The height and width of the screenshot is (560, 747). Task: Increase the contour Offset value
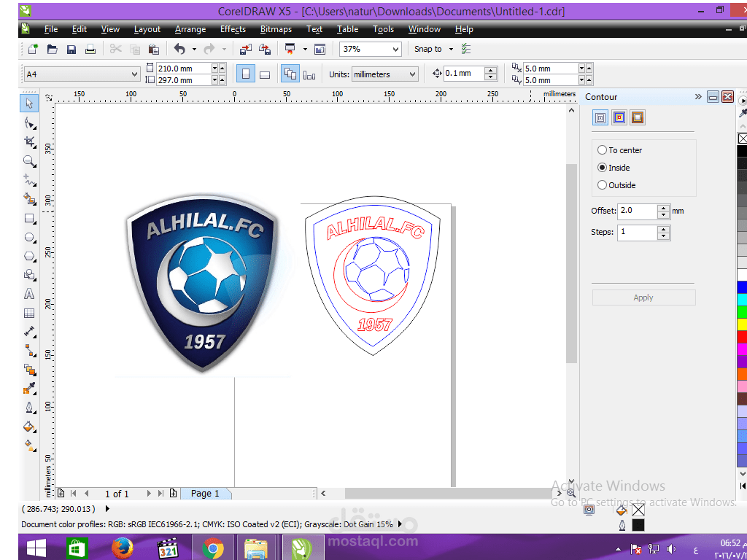pyautogui.click(x=663, y=208)
